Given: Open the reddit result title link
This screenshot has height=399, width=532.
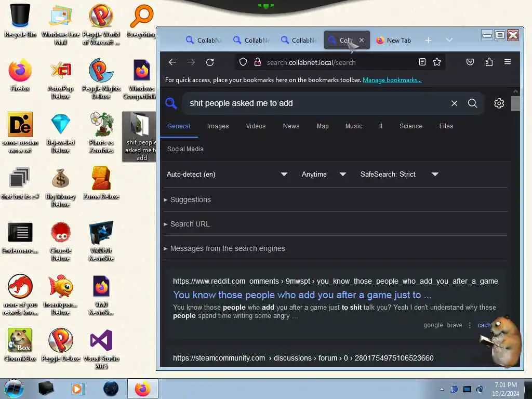Looking at the screenshot, I should (302, 295).
